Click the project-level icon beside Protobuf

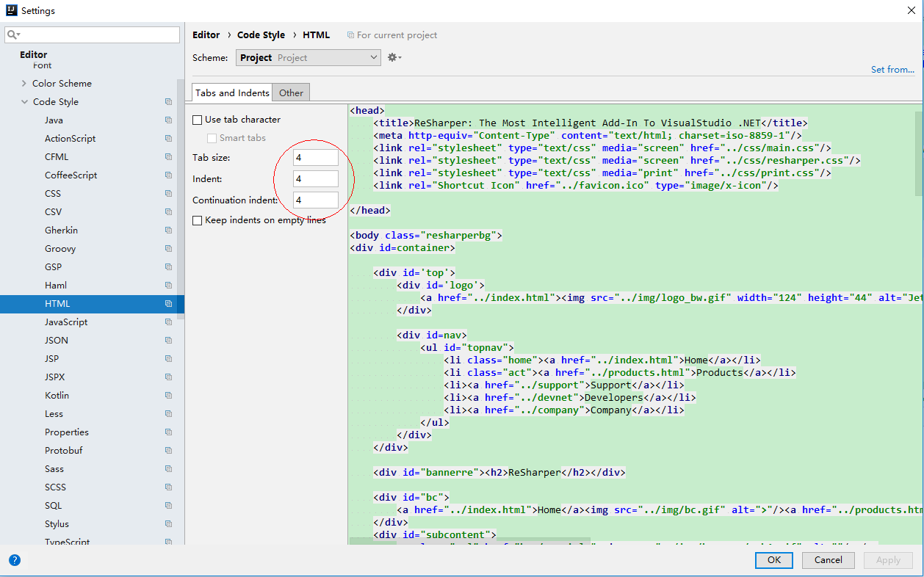168,451
